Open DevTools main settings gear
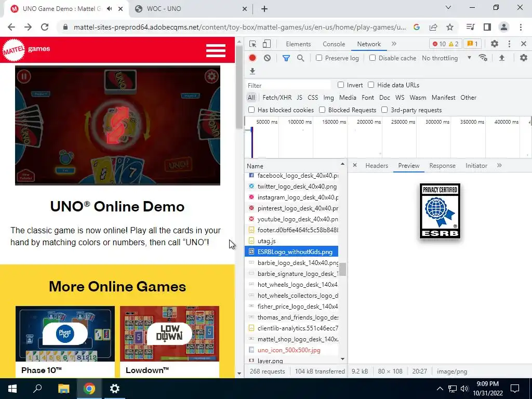This screenshot has width=532, height=399. tap(495, 44)
